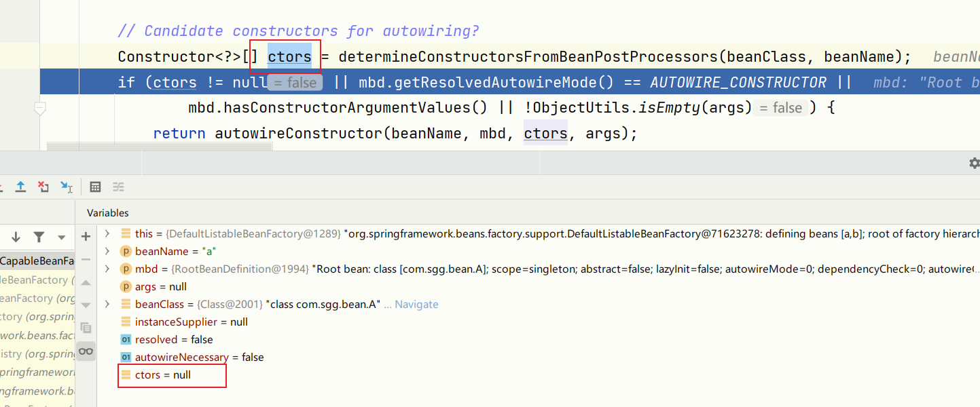Click the Step Out debugger icon
The width and height of the screenshot is (980, 407).
[x=20, y=187]
